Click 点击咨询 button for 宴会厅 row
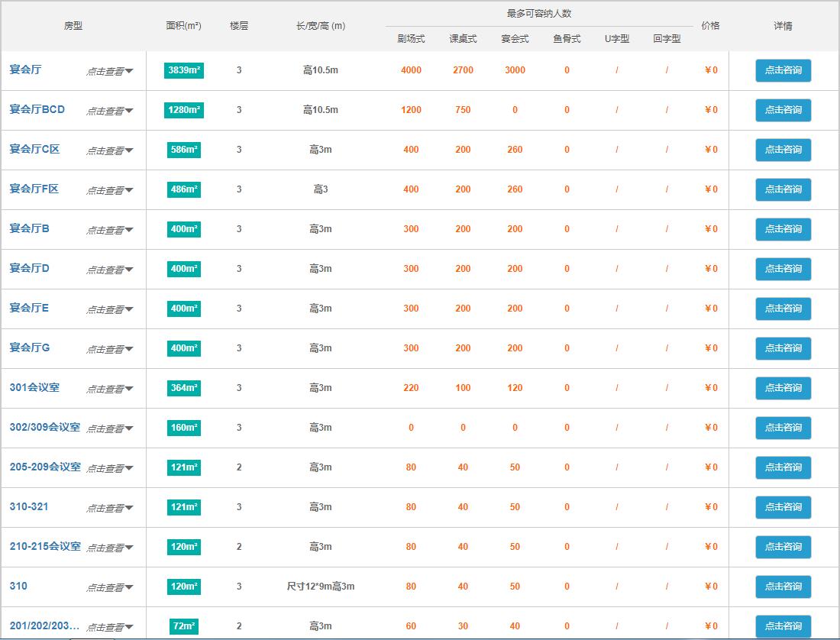This screenshot has height=640, width=840. point(783,70)
